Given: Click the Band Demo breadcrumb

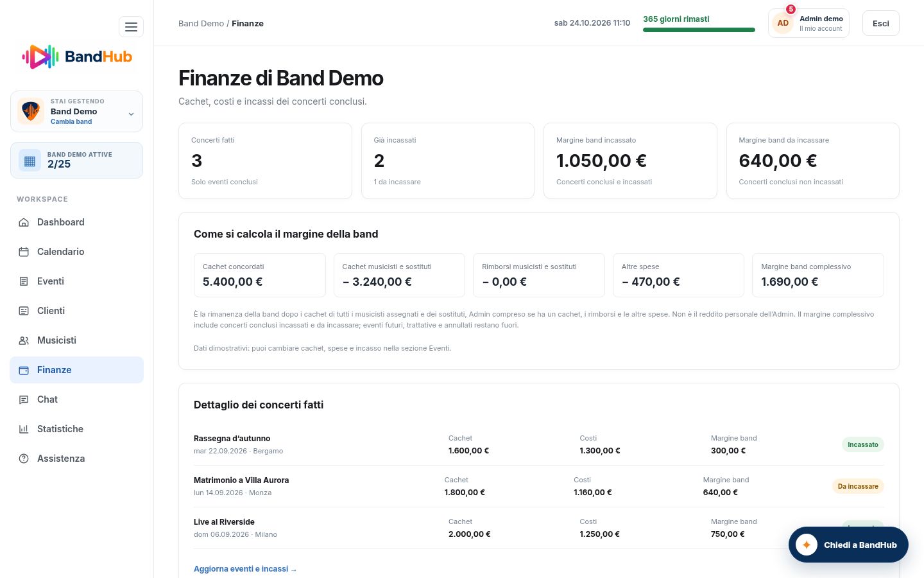Looking at the screenshot, I should tap(201, 23).
